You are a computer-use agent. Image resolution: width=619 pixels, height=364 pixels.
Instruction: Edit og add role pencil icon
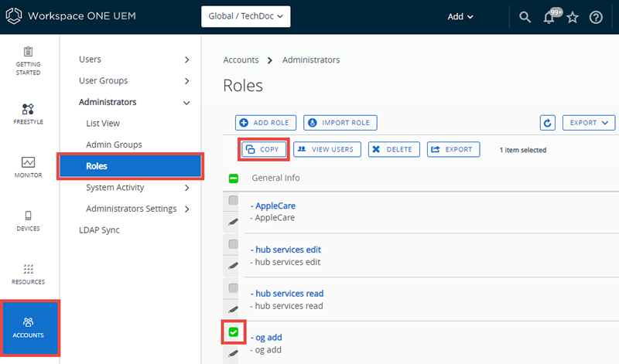[x=234, y=353]
